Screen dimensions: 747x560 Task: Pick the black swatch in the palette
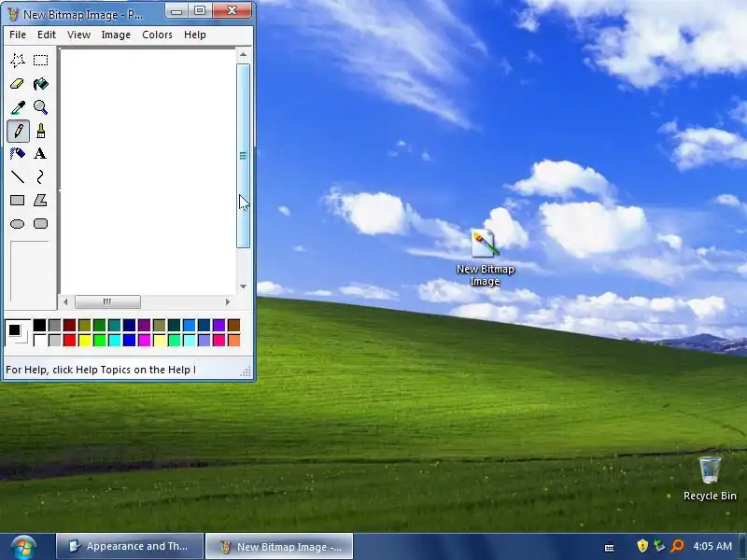click(x=39, y=325)
